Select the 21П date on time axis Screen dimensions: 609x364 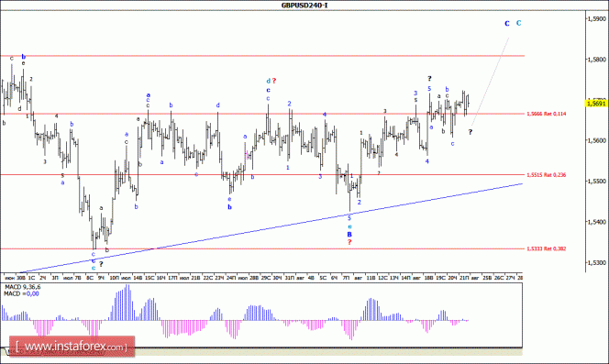[x=464, y=278]
